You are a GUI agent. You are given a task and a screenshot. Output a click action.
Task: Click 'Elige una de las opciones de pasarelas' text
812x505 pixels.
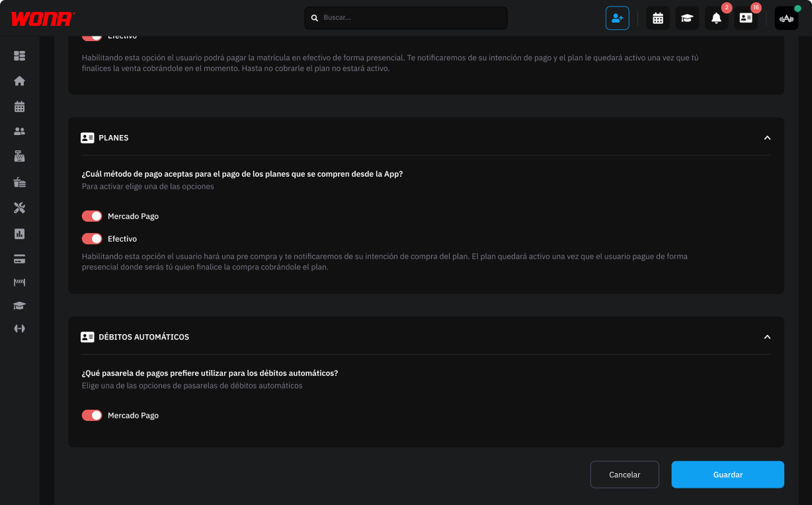pos(192,385)
